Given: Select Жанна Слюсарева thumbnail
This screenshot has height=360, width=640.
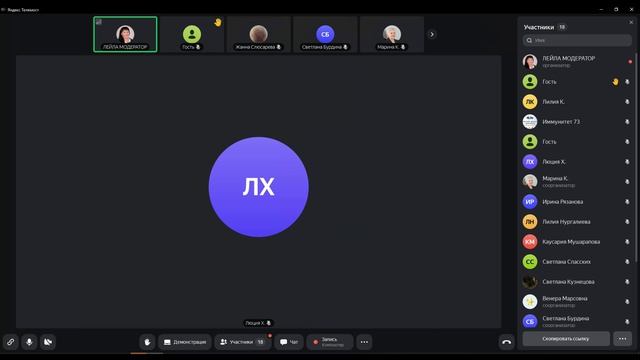Looking at the screenshot, I should tap(258, 34).
